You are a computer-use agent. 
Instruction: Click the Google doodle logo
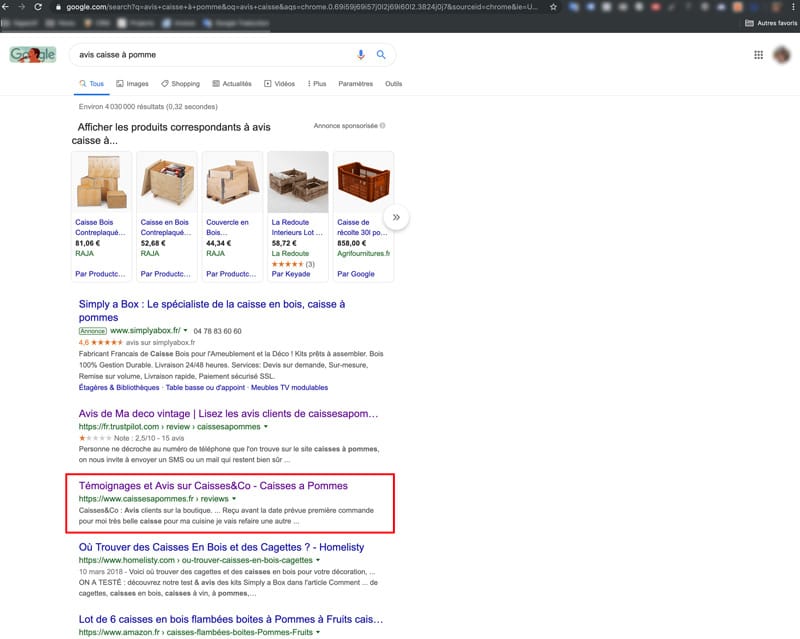click(x=32, y=55)
